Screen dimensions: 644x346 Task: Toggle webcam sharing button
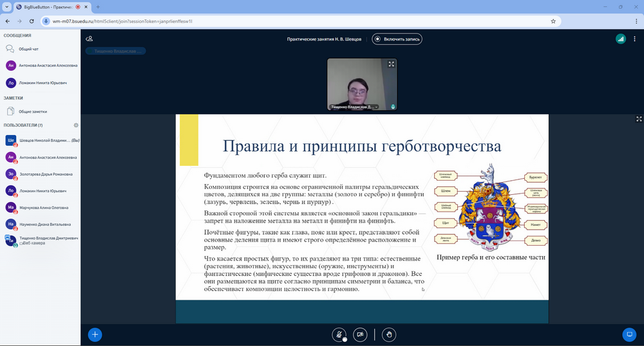360,334
